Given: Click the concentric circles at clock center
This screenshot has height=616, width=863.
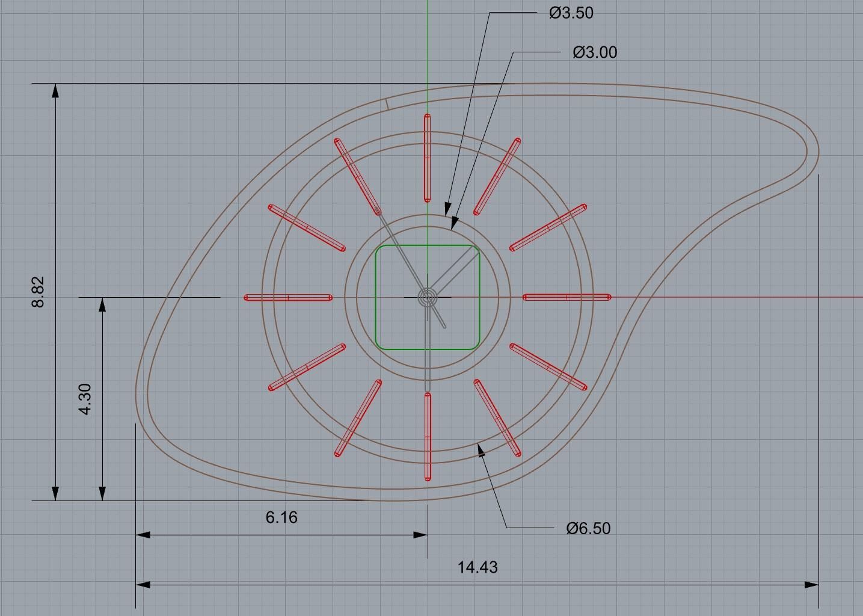Looking at the screenshot, I should tap(427, 296).
